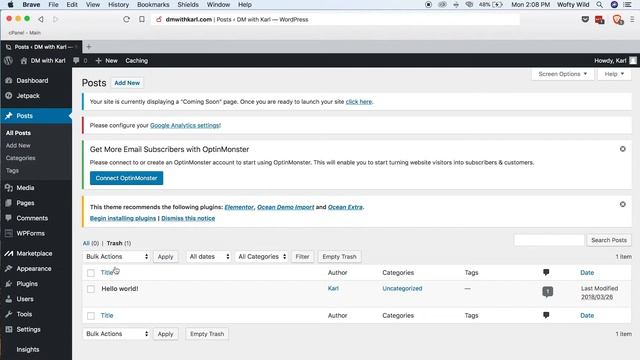The width and height of the screenshot is (640, 360).
Task: Click the Uncategorized category link
Action: coord(402,288)
